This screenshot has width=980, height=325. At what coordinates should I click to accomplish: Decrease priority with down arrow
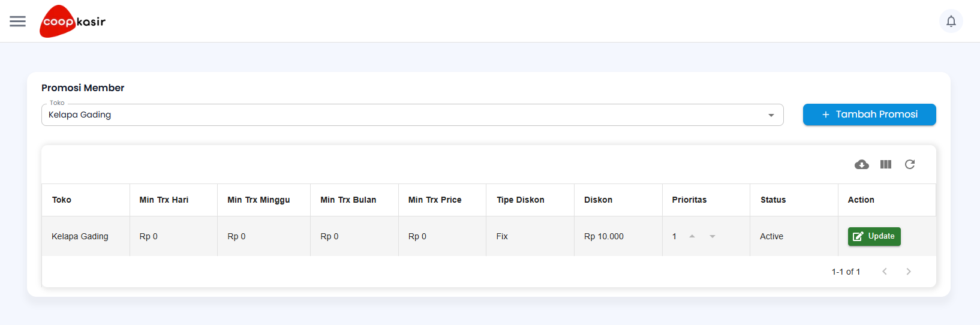pos(713,236)
